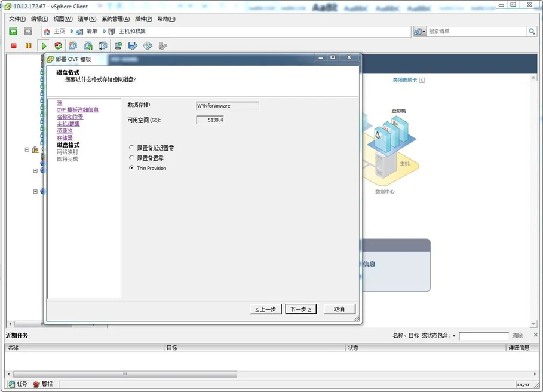This screenshot has height=392, width=543.
Task: Collapse the datacenter node in inventory tree
Action: point(27,149)
